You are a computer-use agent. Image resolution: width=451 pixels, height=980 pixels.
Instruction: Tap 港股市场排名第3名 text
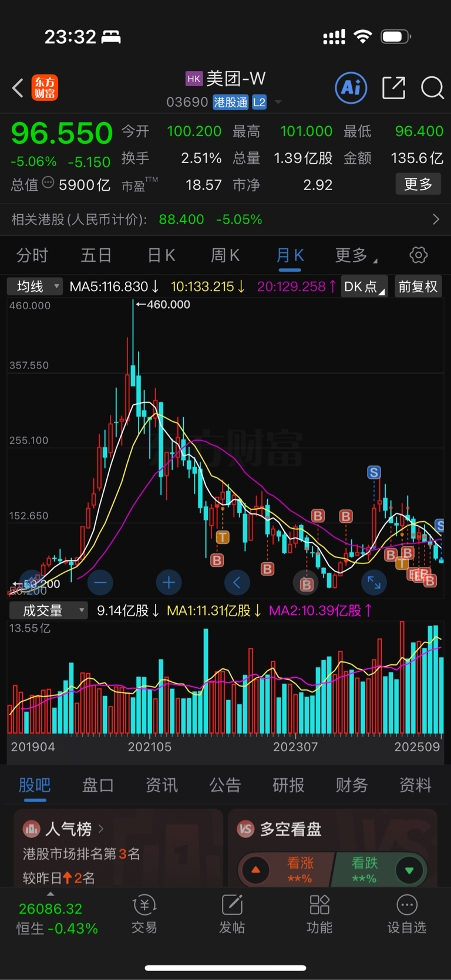(x=82, y=854)
